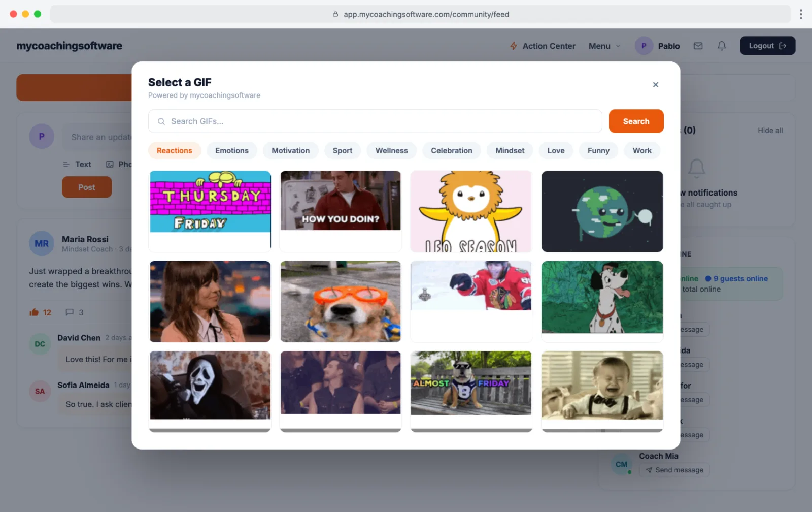This screenshot has width=812, height=512.
Task: Like Maria Rossi's post
Action: pyautogui.click(x=40, y=312)
